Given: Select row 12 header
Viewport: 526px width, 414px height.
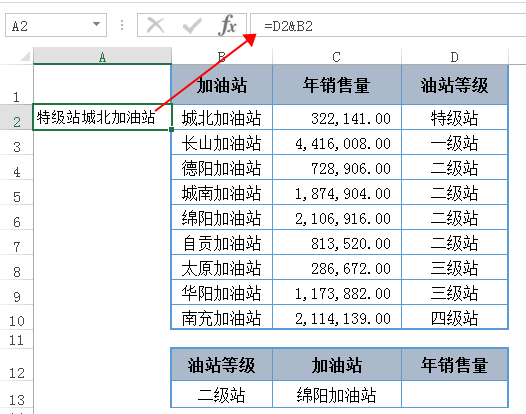Looking at the screenshot, I should tap(16, 365).
